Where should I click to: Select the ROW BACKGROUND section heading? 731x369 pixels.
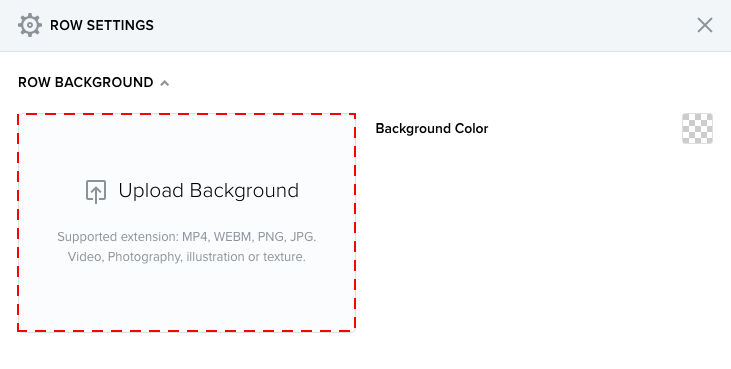pos(86,82)
